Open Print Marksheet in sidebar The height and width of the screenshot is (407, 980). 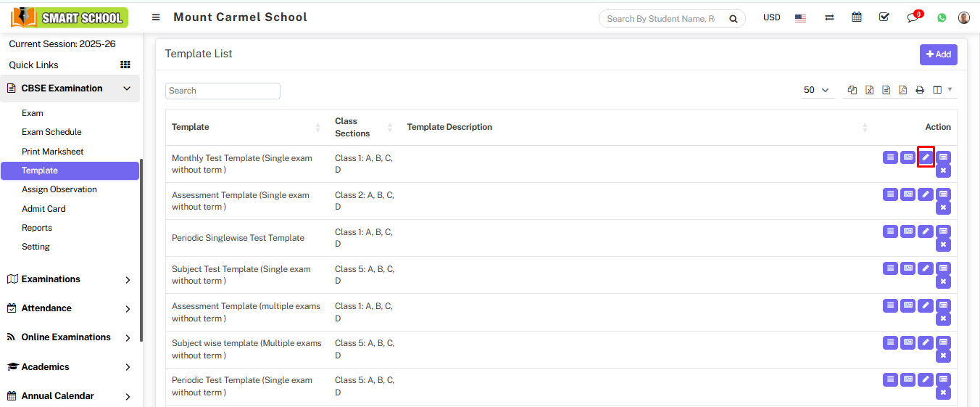52,152
